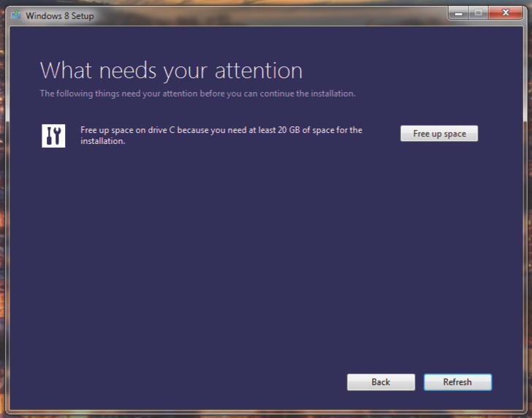Hit Refresh to recheck requirements
The height and width of the screenshot is (418, 532).
click(457, 382)
